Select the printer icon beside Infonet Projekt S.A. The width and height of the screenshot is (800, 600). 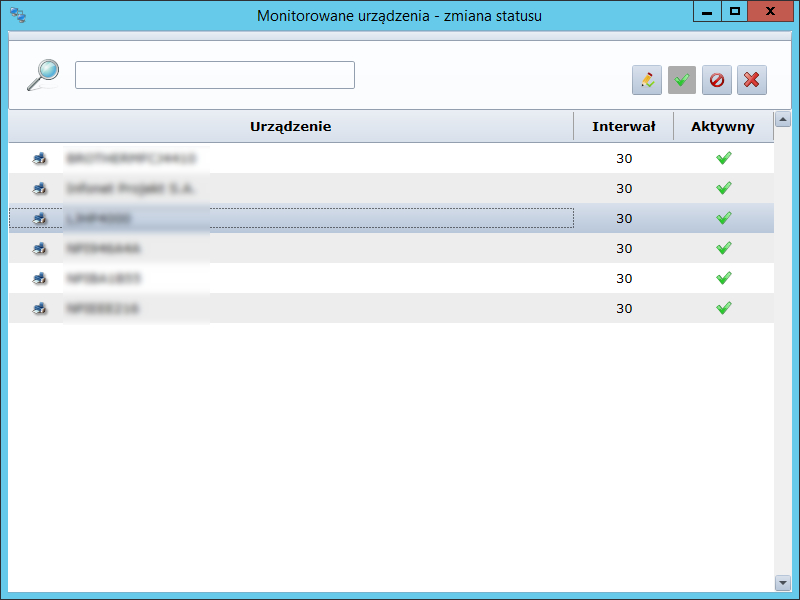pos(40,188)
